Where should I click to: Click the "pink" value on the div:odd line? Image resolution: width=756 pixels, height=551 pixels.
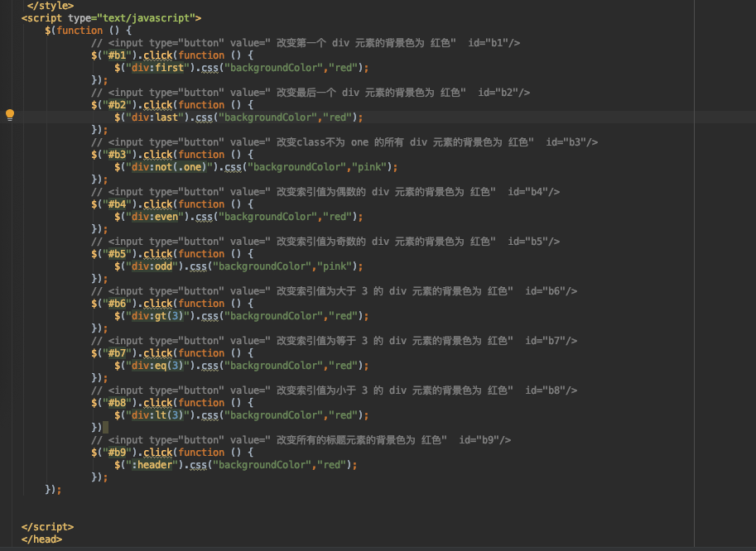335,266
